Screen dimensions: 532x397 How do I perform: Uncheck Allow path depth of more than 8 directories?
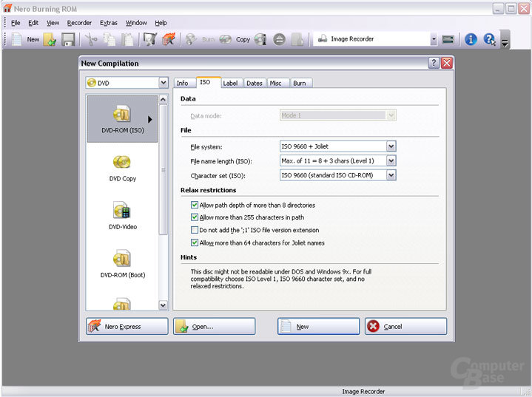(x=195, y=205)
